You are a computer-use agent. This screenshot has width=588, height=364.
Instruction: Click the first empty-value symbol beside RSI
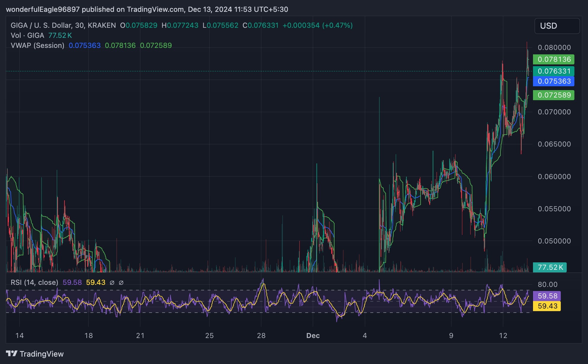[x=112, y=283]
